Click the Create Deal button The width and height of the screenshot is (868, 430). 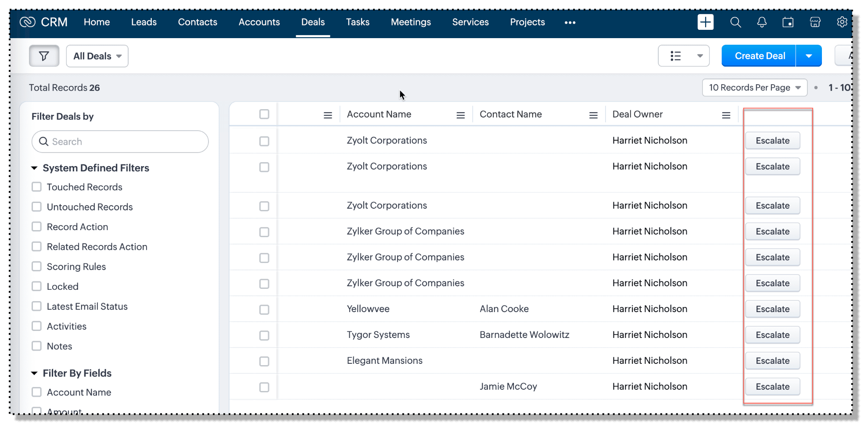click(x=759, y=56)
